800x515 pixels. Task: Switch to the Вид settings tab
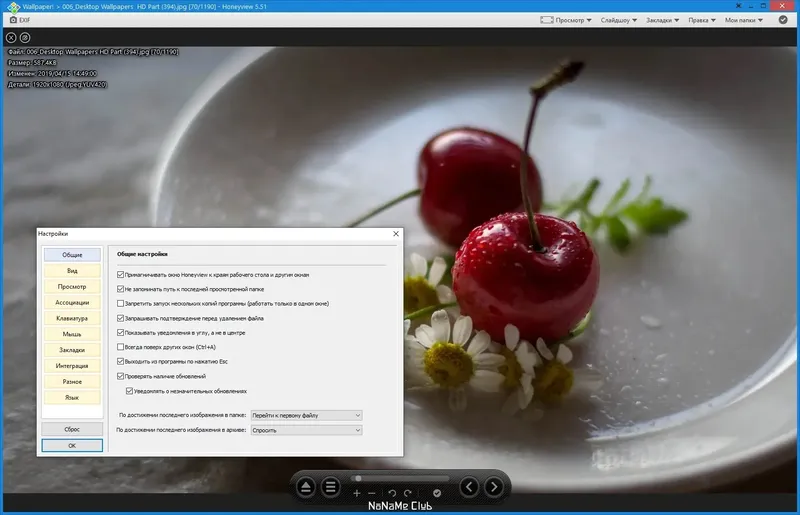[x=72, y=271]
